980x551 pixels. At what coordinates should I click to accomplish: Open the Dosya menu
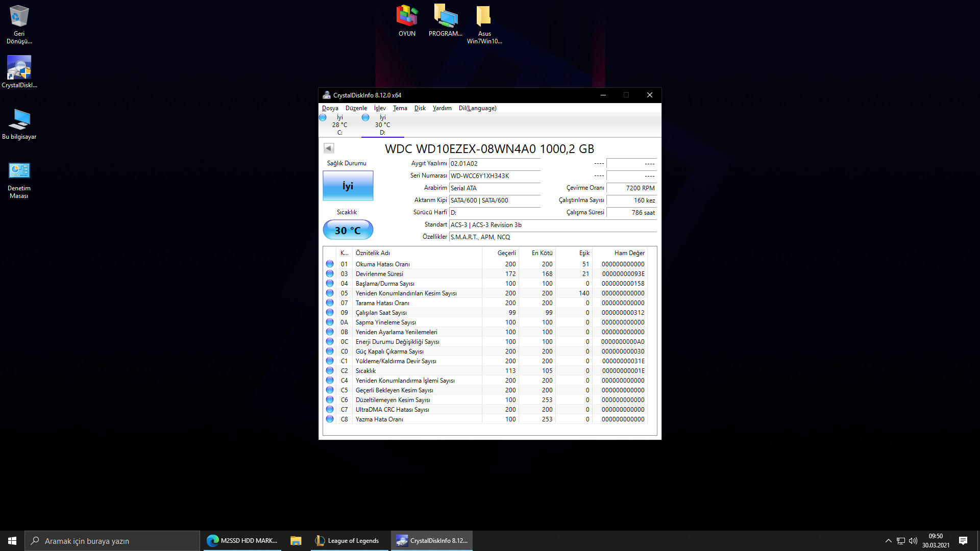click(330, 108)
